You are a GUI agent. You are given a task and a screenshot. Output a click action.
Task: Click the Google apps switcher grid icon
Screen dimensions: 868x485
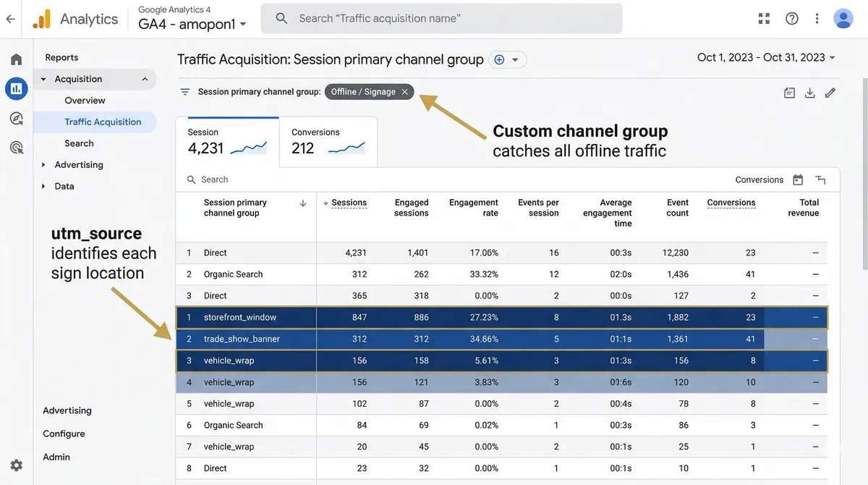(x=764, y=18)
